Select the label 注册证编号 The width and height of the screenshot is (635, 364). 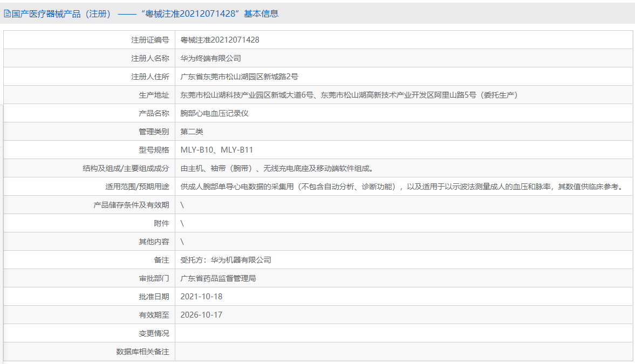pos(150,40)
